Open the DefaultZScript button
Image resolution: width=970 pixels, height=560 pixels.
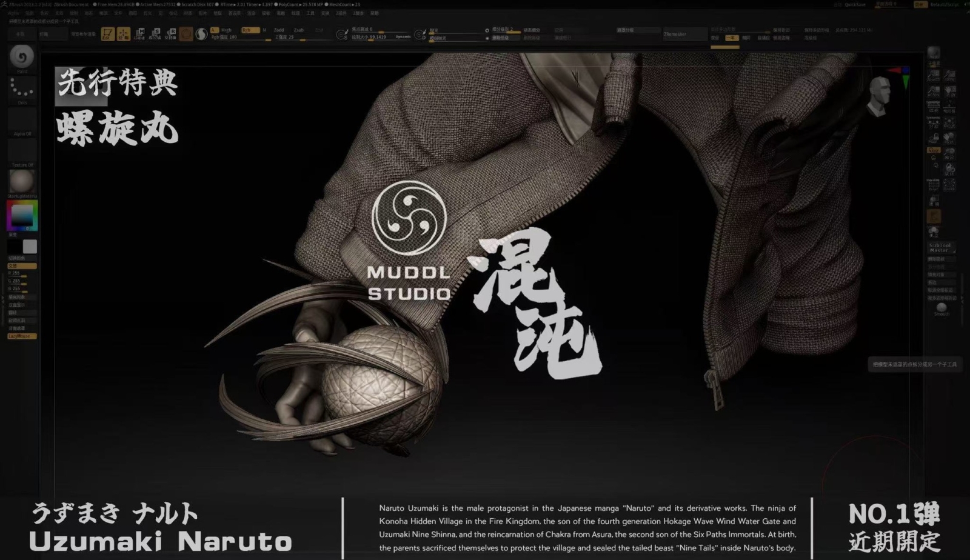[945, 4]
